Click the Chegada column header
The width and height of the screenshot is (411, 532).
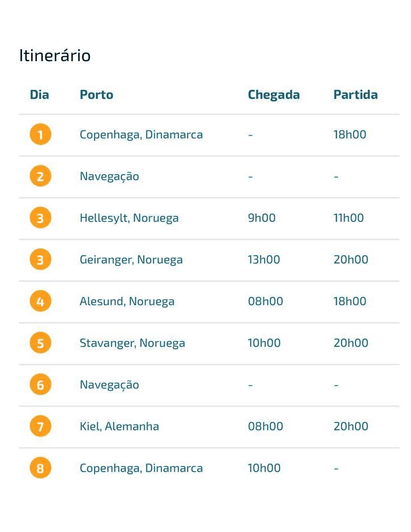coord(274,95)
